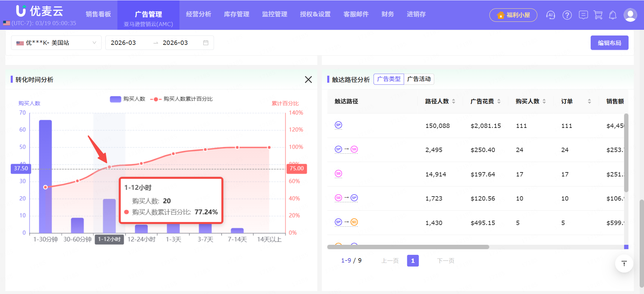Click the 1-12小时 bar in chart

tap(109, 216)
